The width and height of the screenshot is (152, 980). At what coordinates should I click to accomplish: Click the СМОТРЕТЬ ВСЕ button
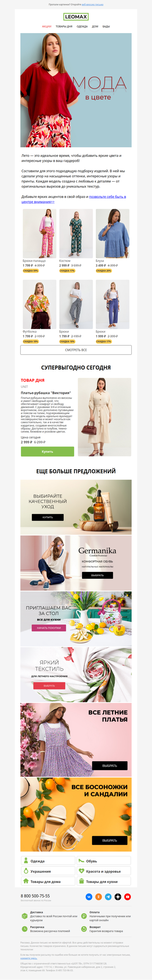coord(76,350)
